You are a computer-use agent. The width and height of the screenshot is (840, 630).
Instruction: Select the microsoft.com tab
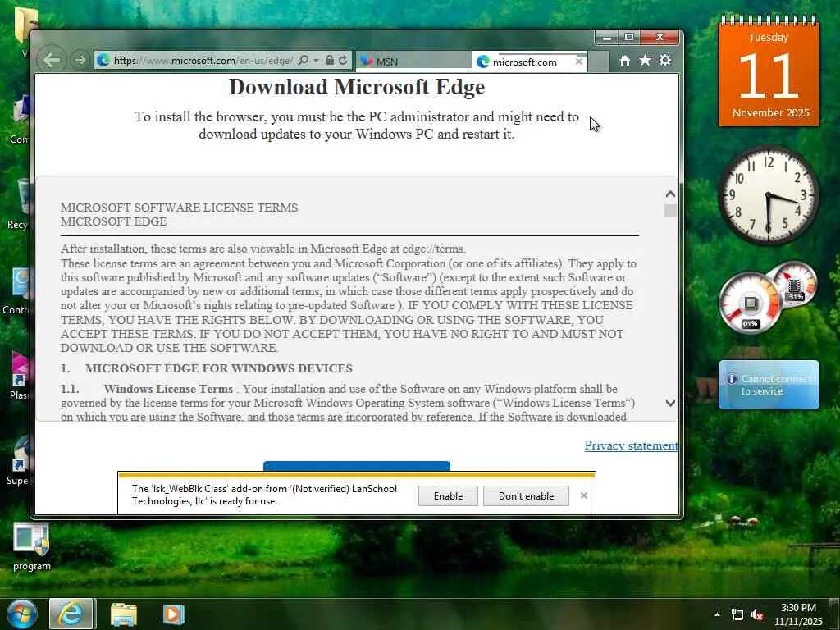[x=524, y=62]
